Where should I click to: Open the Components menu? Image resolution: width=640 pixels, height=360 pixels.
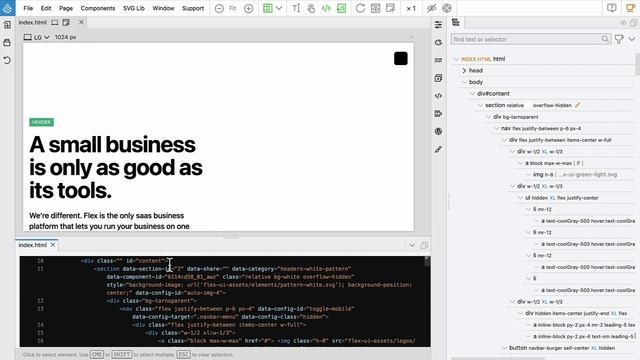(x=98, y=8)
